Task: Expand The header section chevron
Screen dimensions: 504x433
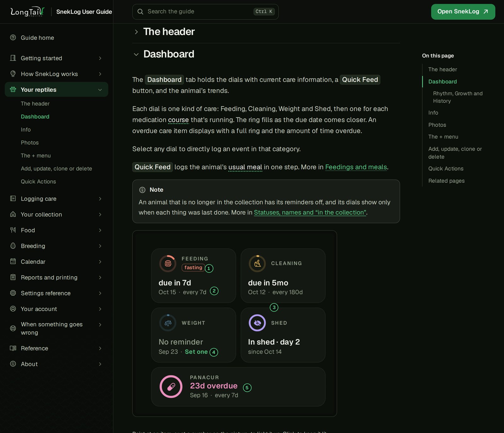Action: tap(136, 32)
